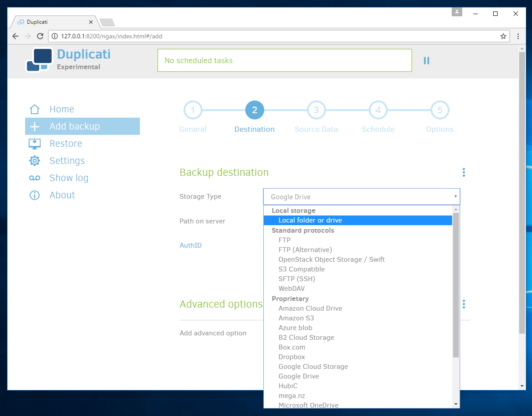
Task: Go to step 1 General
Action: click(x=193, y=111)
